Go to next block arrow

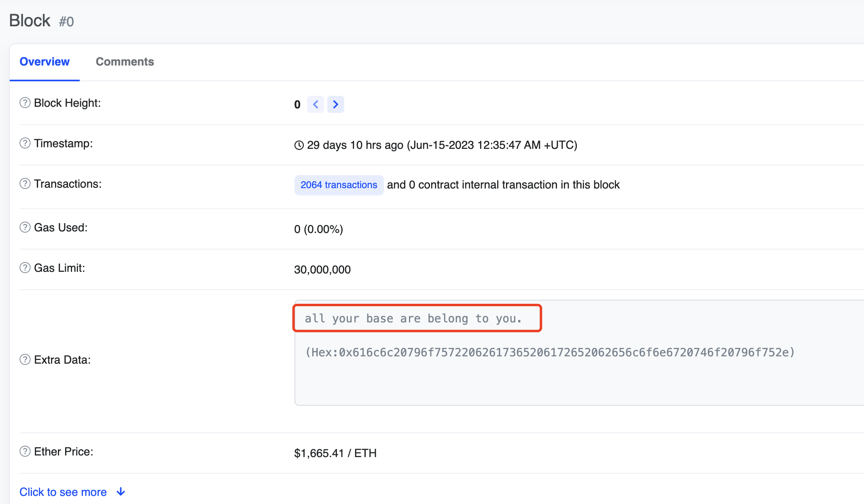[x=336, y=104]
